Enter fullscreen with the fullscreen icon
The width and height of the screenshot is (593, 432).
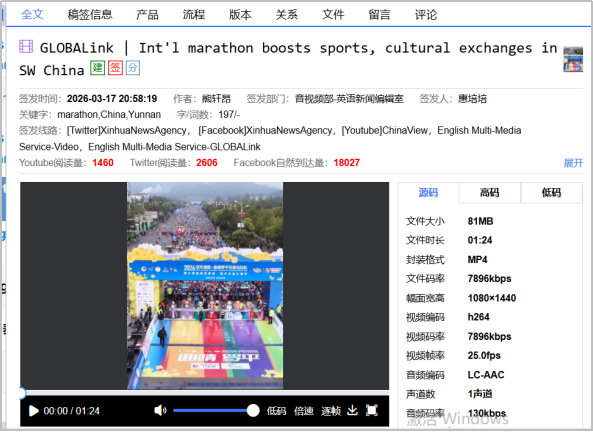pyautogui.click(x=372, y=410)
